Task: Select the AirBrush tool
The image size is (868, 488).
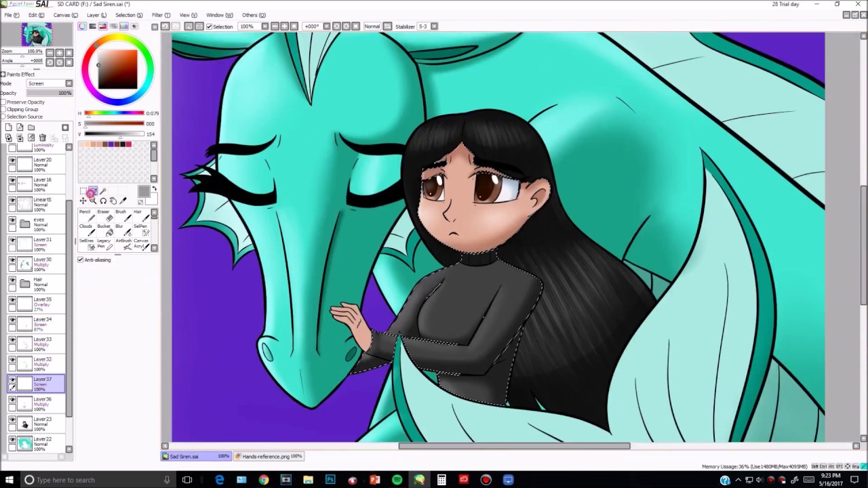Action: click(122, 245)
